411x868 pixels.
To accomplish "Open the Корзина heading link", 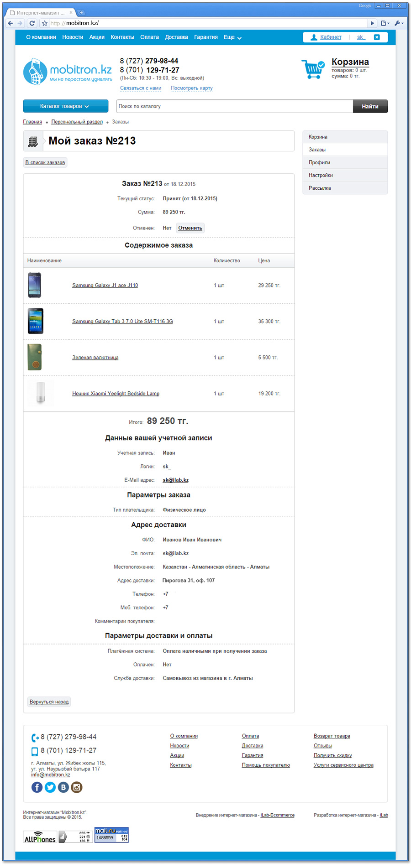I will tap(350, 62).
